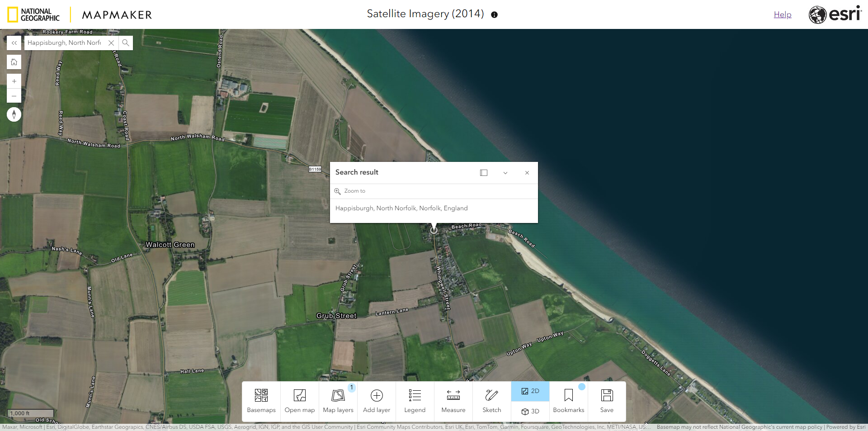This screenshot has width=868, height=431.
Task: Dock the Search result popup
Action: pos(484,173)
